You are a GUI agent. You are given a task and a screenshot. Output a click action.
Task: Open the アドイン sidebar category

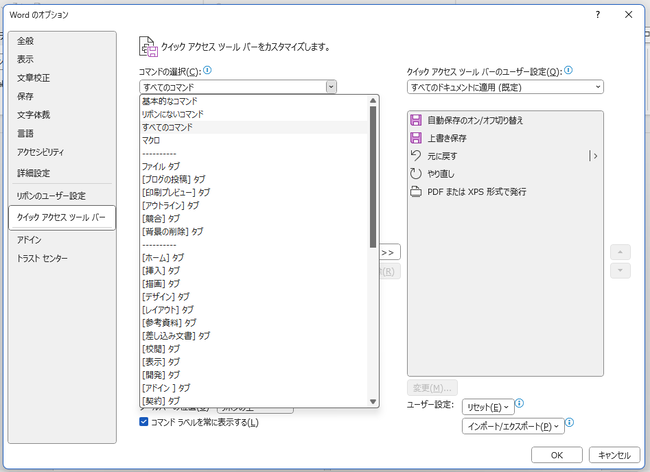pos(62,240)
